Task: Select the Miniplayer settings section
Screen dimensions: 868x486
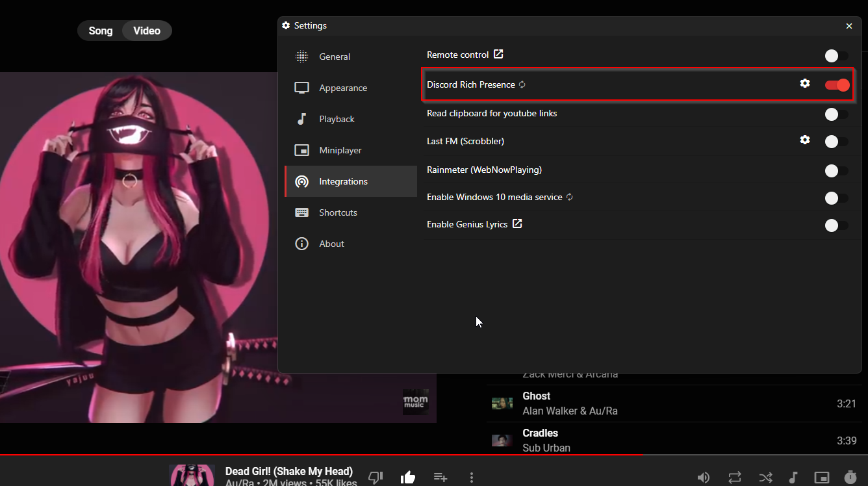Action: 339,150
